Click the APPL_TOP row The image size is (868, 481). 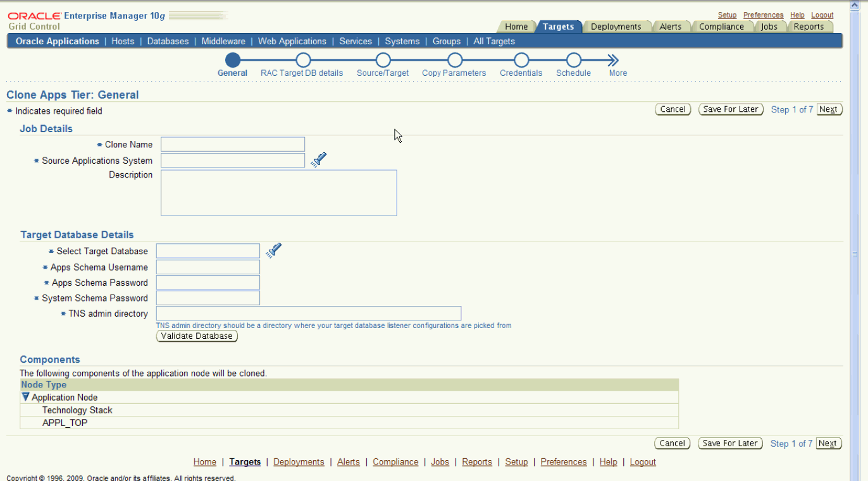pos(349,423)
